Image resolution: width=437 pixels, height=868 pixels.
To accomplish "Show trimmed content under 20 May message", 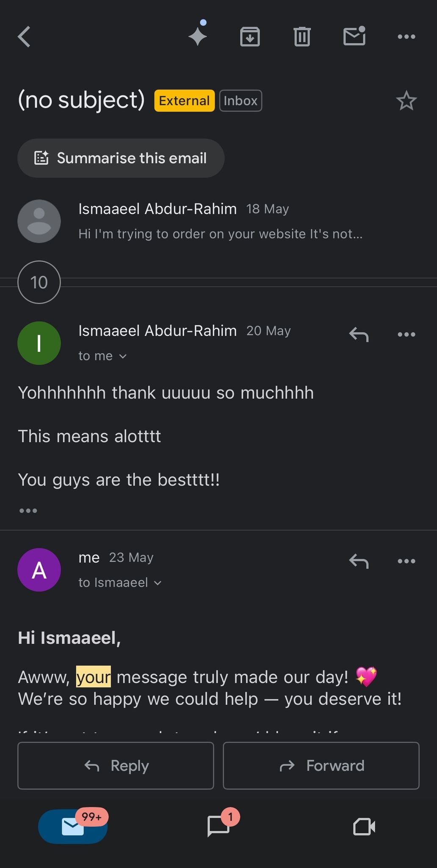I will 28,511.
